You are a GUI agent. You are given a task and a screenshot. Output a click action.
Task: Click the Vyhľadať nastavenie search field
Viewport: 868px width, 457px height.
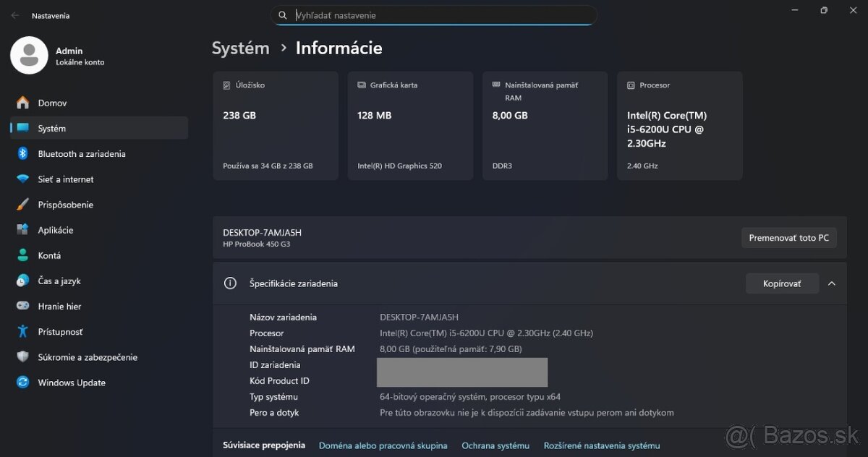pos(441,15)
